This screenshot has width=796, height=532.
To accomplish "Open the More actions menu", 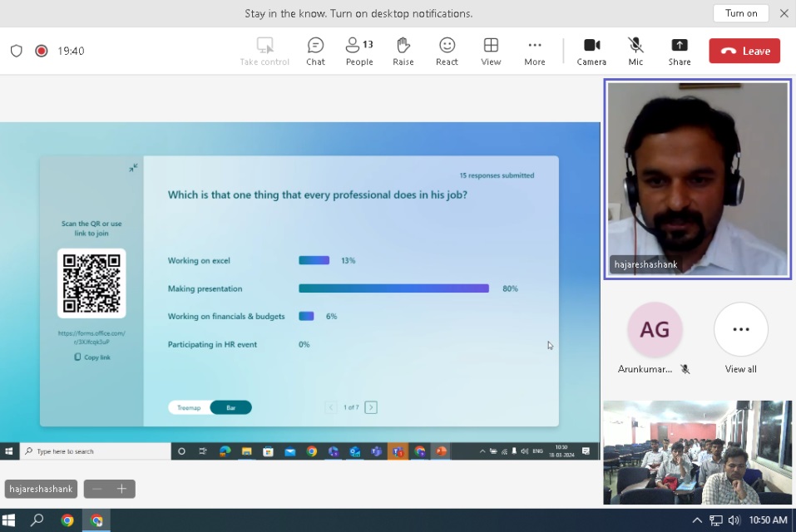I will tap(535, 52).
